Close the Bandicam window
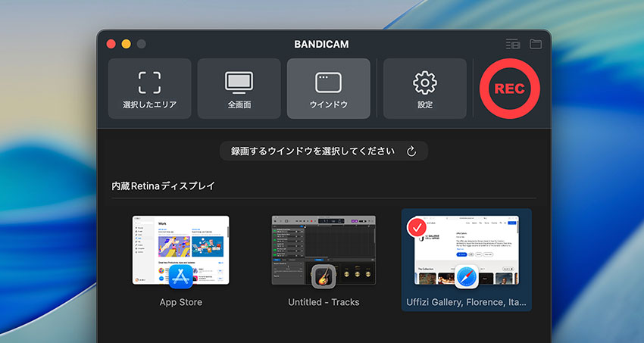 (111, 44)
